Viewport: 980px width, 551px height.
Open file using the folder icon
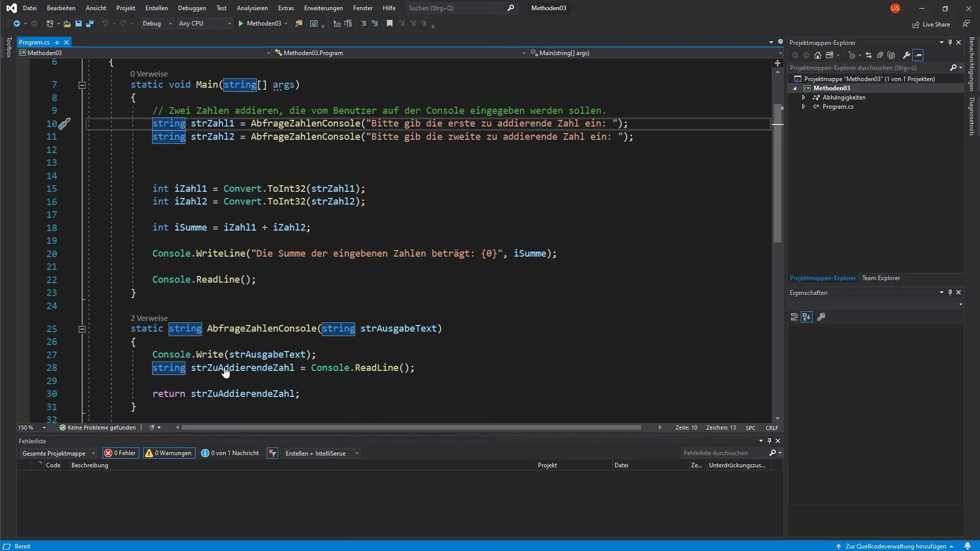click(67, 23)
